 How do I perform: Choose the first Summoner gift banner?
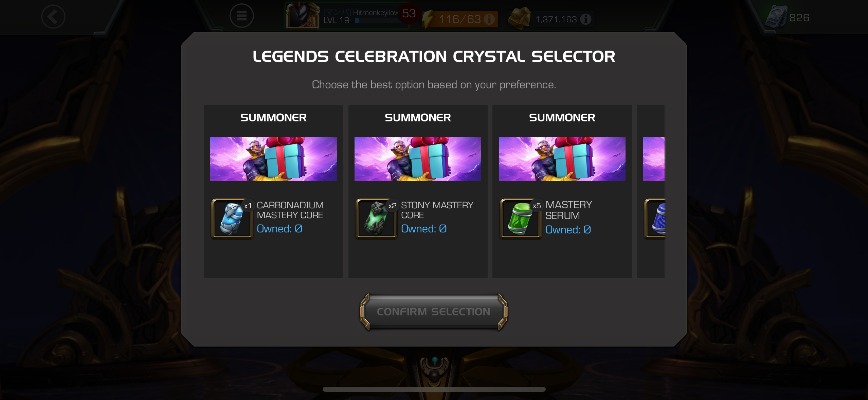[273, 159]
